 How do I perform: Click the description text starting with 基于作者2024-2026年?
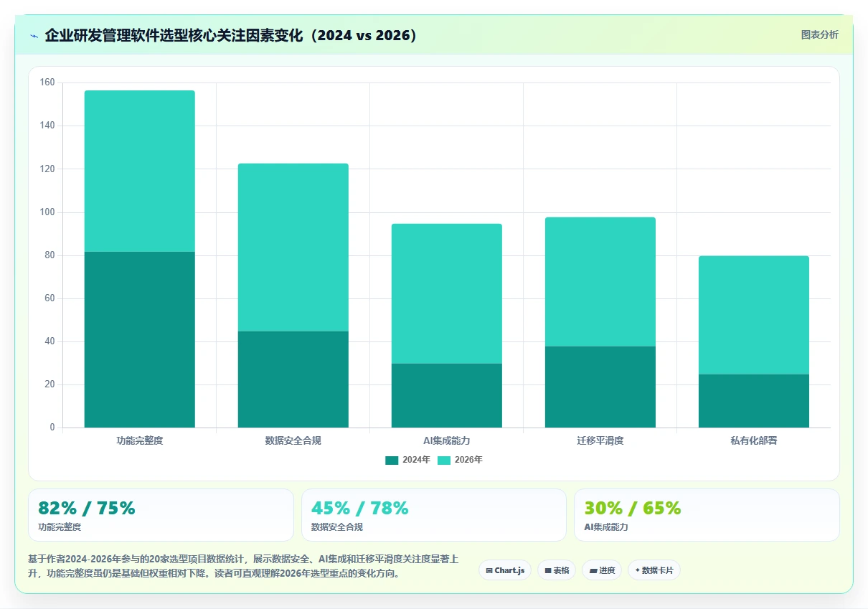243,566
